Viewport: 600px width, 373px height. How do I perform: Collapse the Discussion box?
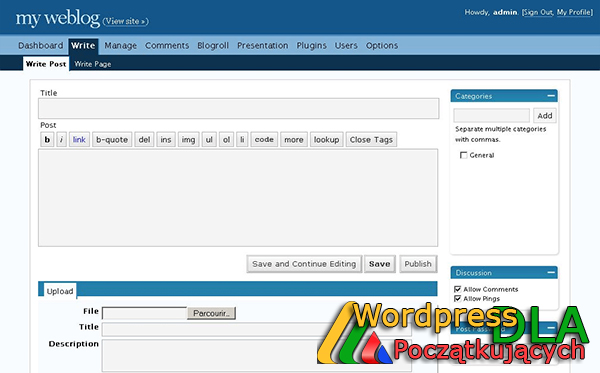point(551,272)
